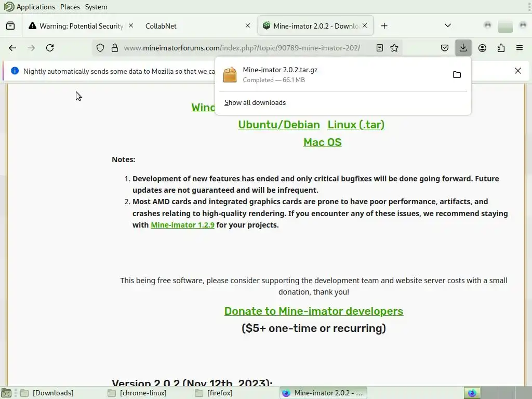Screen dimensions: 532x399
Task: Go back using the back arrow
Action: pyautogui.click(x=12, y=48)
